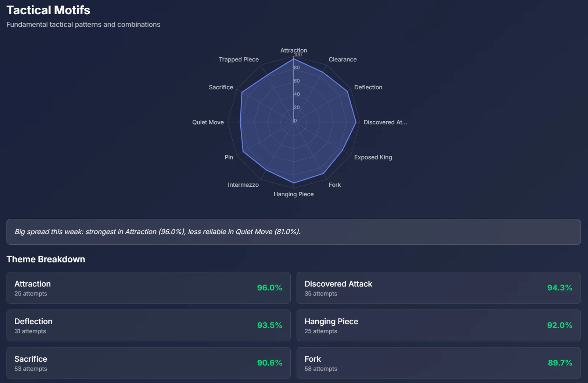Select the Fork label on the radar chart
Screen dimensions: 588x383
click(x=334, y=185)
